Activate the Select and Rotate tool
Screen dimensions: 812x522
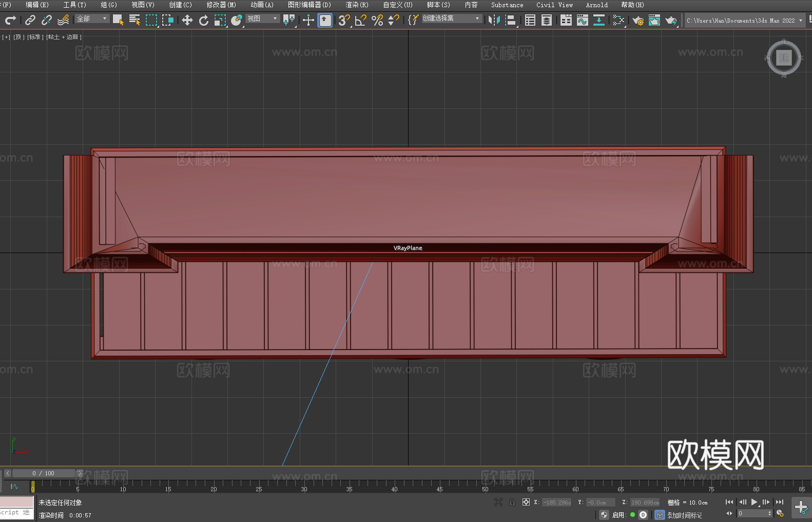point(204,20)
